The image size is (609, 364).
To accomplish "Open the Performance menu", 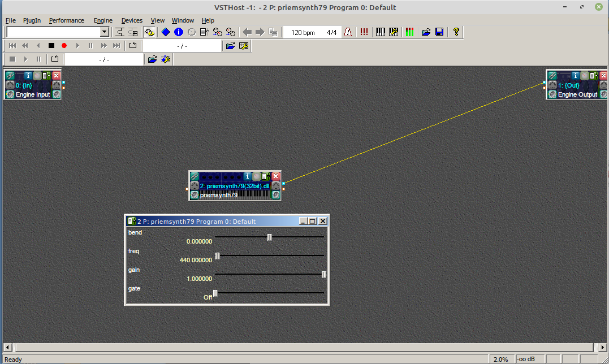I will tap(66, 20).
